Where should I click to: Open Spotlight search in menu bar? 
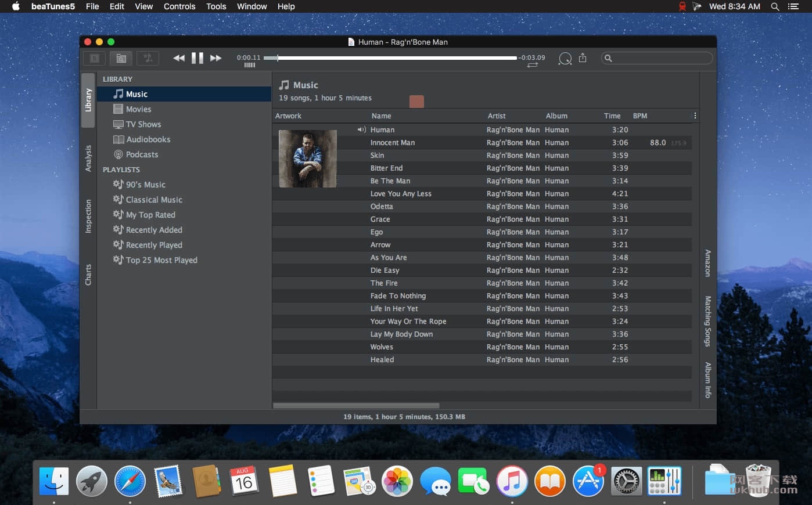[775, 6]
